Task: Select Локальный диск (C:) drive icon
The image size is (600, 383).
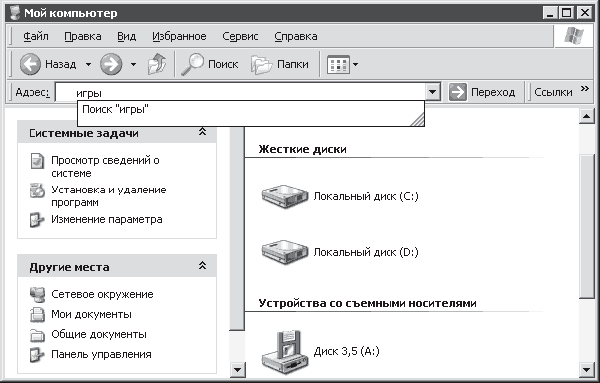Action: pyautogui.click(x=285, y=196)
